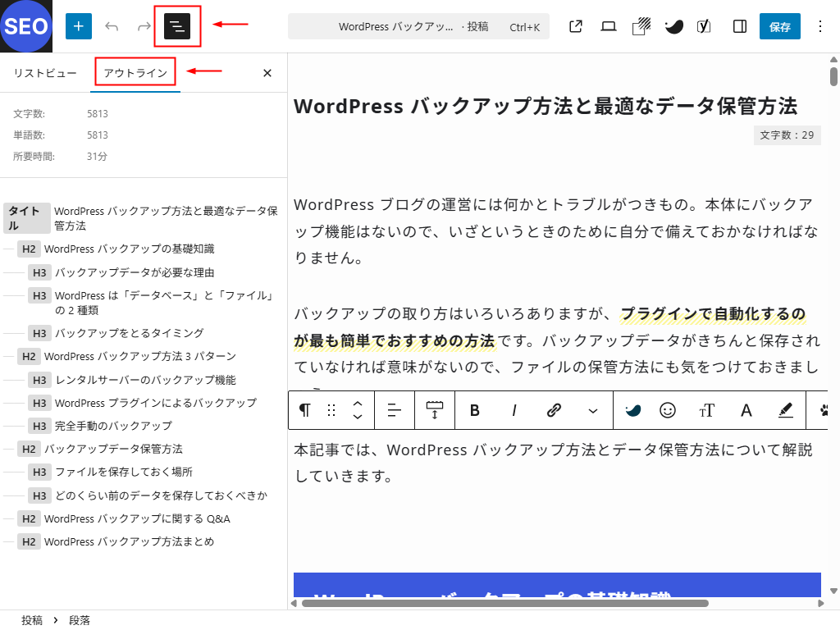This screenshot has width=840, height=630.
Task: Select the アウトライン tab
Action: 135,72
